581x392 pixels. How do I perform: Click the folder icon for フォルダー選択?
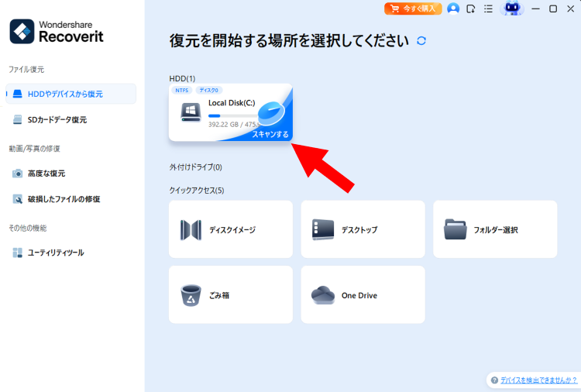[455, 229]
